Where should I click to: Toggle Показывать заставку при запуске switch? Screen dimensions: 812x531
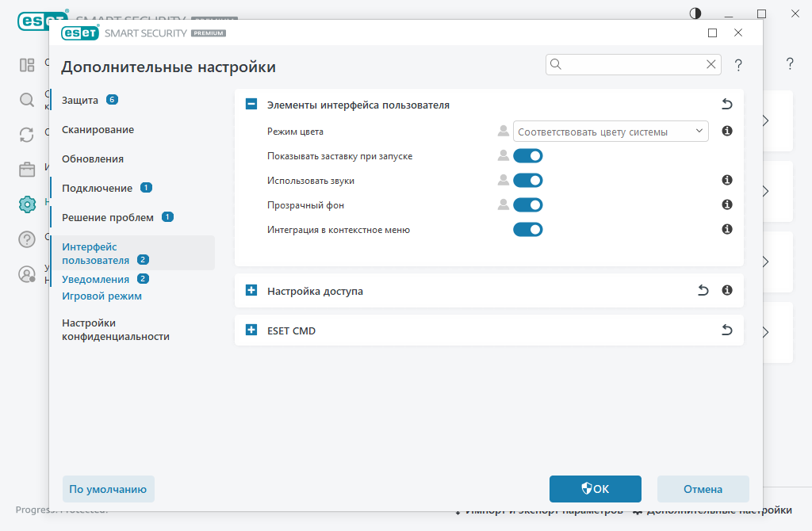[x=527, y=156]
